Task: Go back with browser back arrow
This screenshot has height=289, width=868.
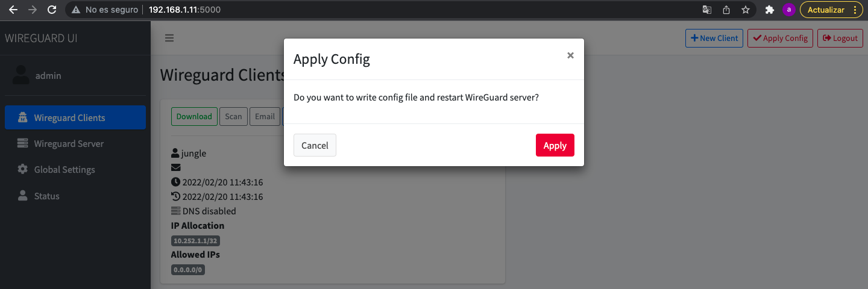Action: coord(13,10)
